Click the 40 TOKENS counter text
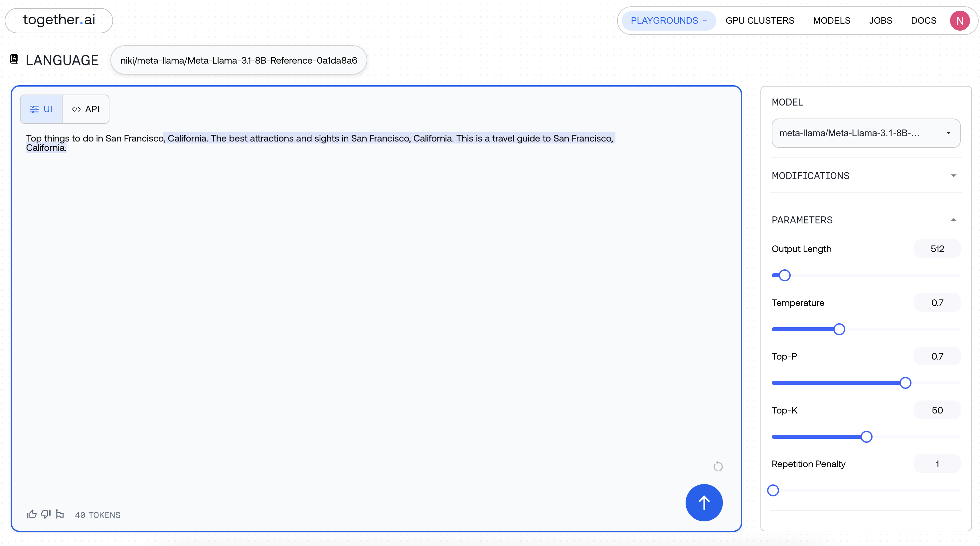The height and width of the screenshot is (546, 980). 98,515
